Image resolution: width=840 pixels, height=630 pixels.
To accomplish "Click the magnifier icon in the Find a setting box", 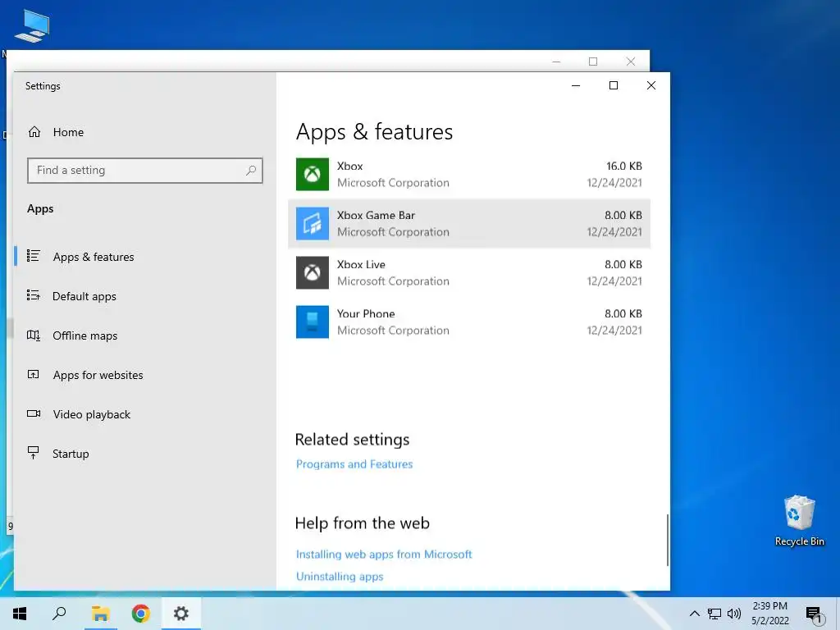I will (251, 171).
